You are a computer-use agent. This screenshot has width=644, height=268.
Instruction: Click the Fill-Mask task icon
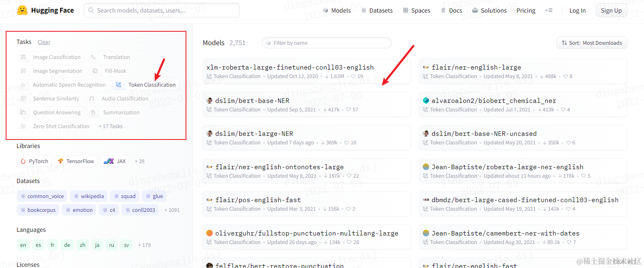[x=95, y=71]
